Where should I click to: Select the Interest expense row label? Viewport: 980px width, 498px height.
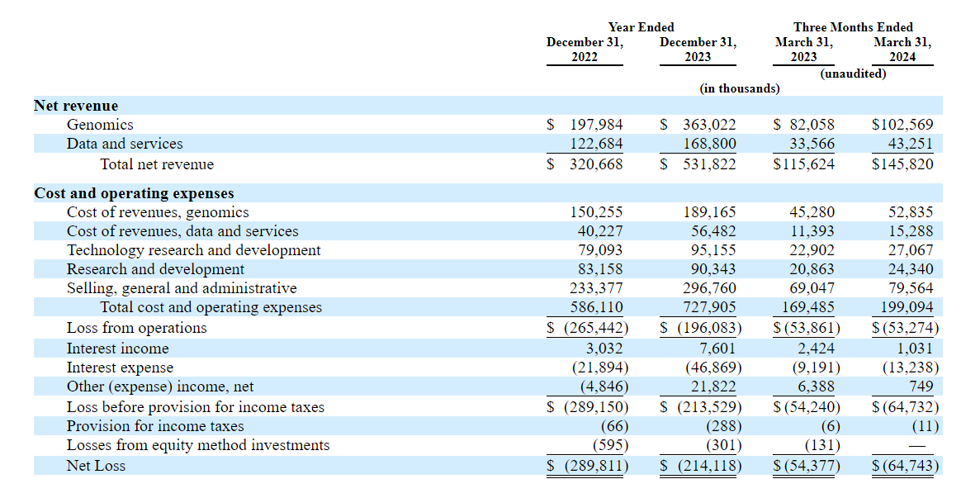pyautogui.click(x=121, y=368)
